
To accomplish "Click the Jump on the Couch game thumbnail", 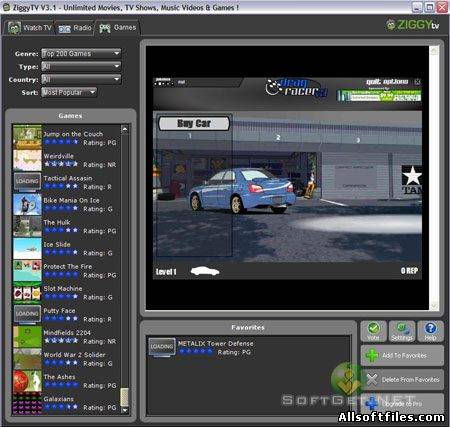I will click(x=27, y=137).
